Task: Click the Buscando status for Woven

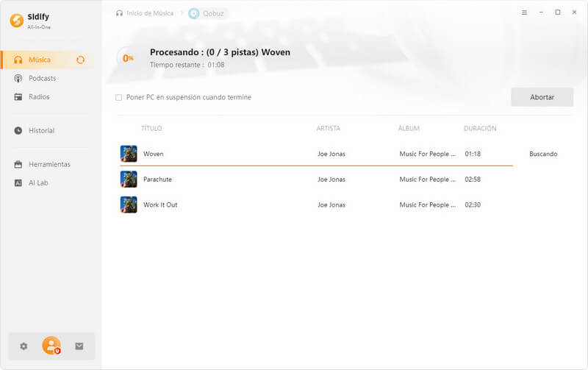Action: coord(543,154)
